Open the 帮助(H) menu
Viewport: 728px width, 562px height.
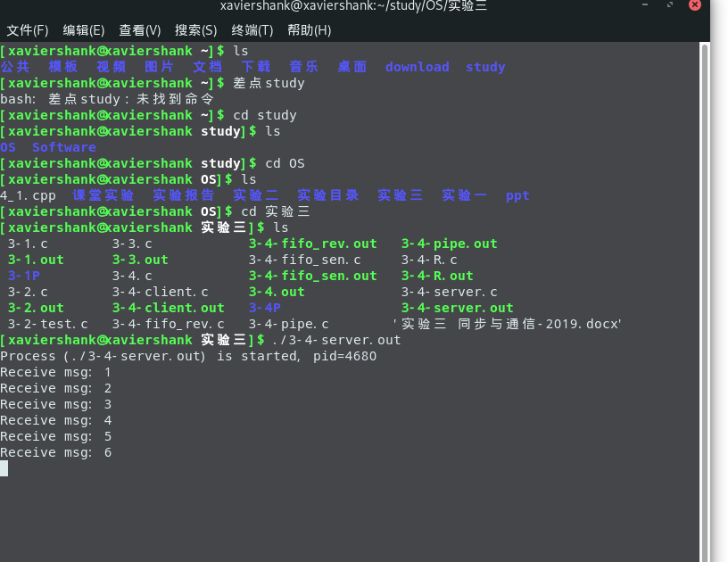point(310,30)
